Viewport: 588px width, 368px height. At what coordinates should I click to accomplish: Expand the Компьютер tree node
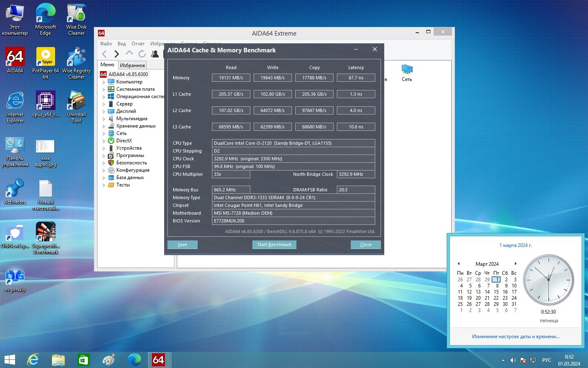point(104,82)
